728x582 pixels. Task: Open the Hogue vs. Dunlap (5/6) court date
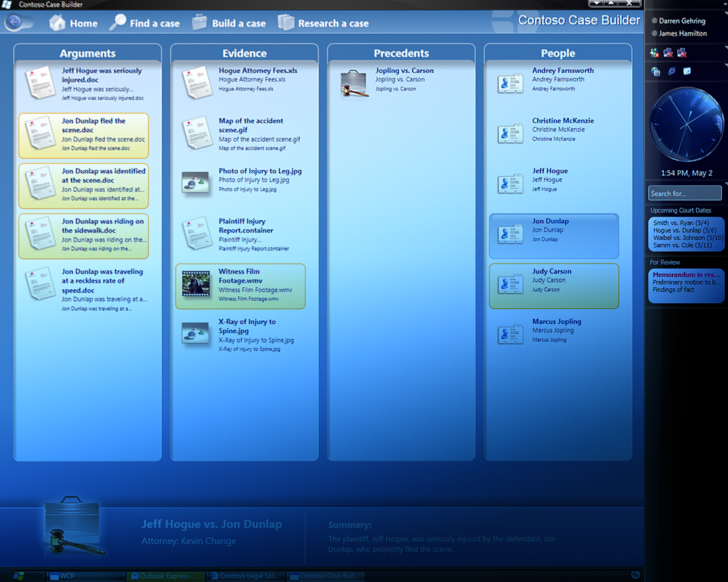pos(685,230)
